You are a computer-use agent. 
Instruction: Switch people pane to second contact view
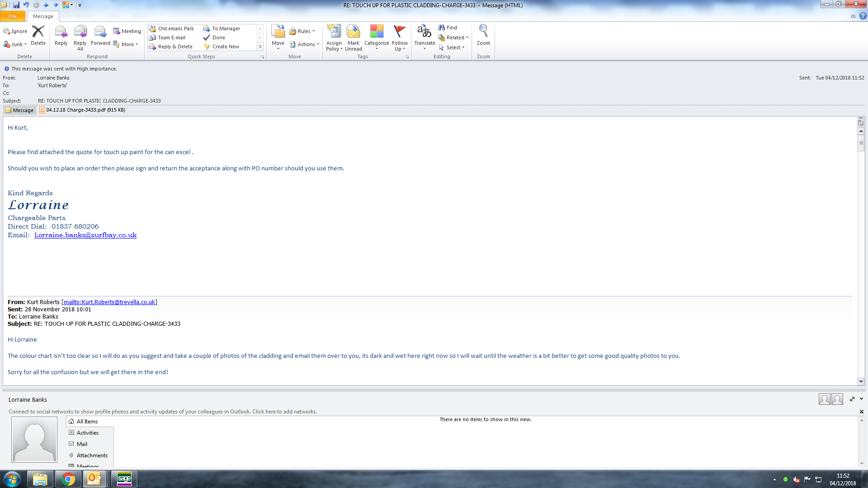pyautogui.click(x=837, y=399)
